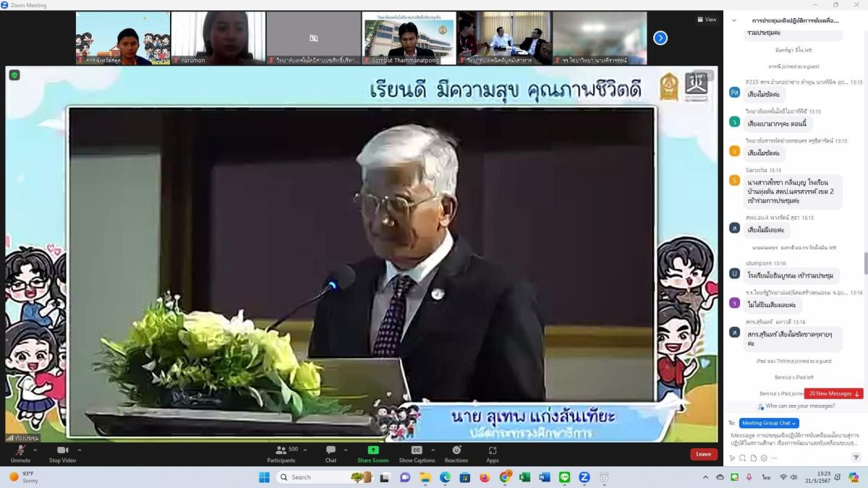Screen dimensions: 868x488
Task: Toggle Show Captions
Action: [417, 453]
